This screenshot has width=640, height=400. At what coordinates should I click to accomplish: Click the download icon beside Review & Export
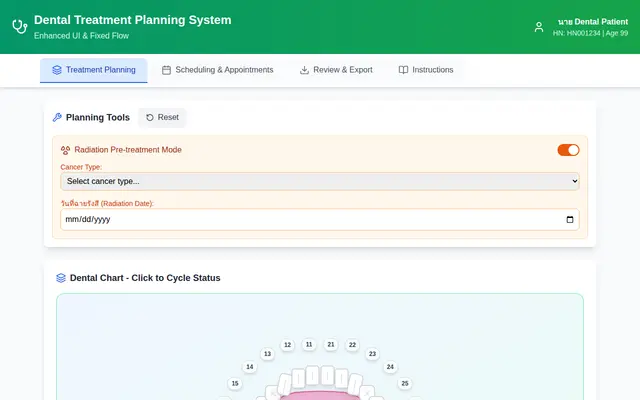point(304,70)
